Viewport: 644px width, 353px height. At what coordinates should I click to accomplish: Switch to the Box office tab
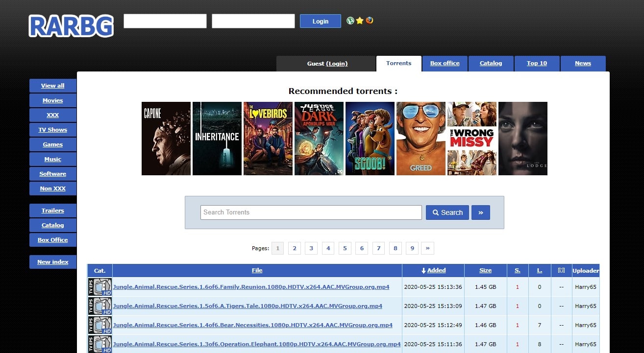coord(445,64)
